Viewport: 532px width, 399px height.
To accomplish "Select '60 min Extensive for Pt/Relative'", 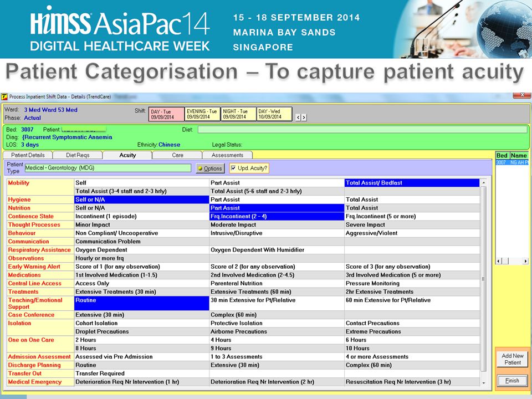I will pyautogui.click(x=412, y=303).
